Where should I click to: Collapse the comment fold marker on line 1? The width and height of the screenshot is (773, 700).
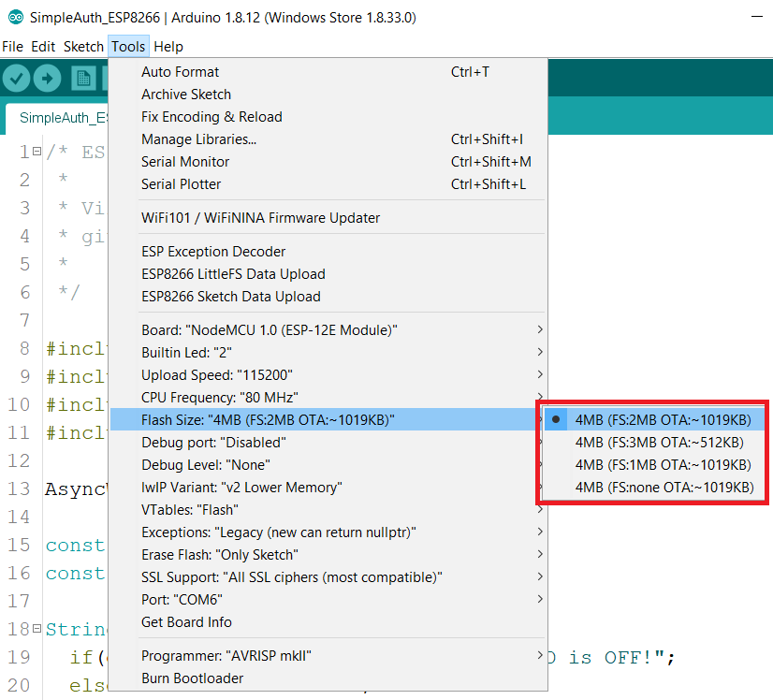pyautogui.click(x=37, y=152)
